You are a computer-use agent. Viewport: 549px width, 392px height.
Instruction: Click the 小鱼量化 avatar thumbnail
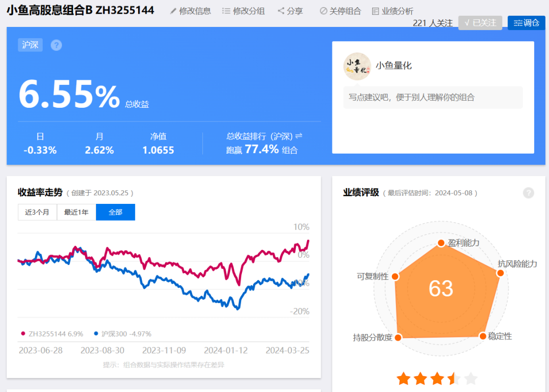[357, 66]
